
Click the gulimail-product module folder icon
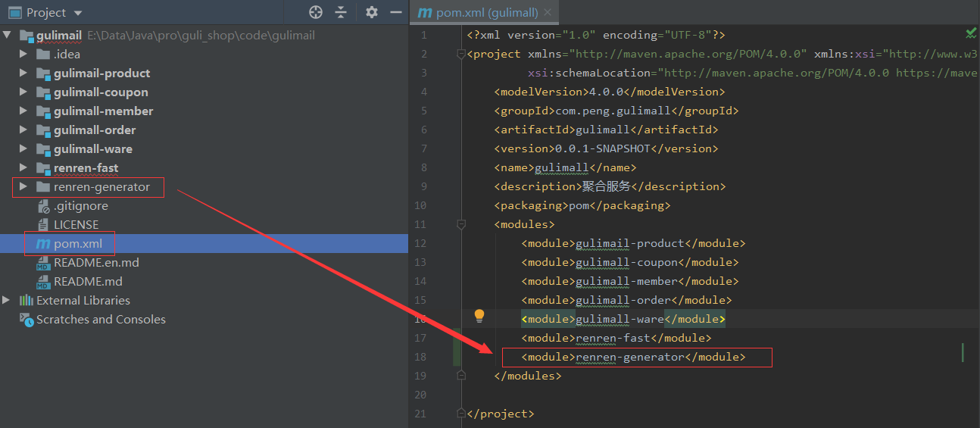(42, 73)
